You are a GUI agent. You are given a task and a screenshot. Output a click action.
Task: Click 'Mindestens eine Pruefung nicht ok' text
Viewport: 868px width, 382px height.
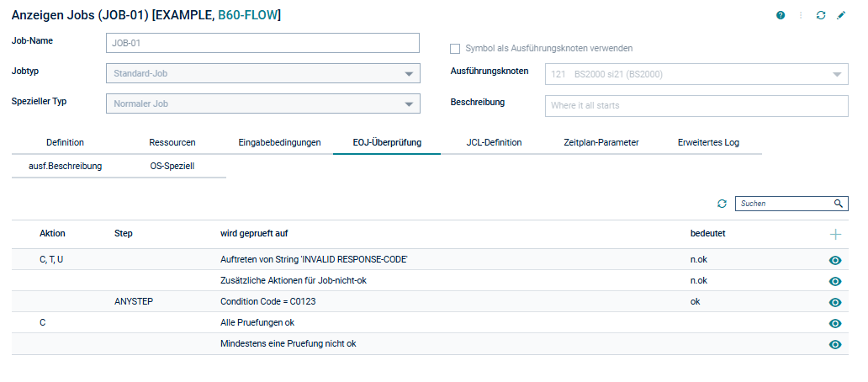(x=288, y=344)
